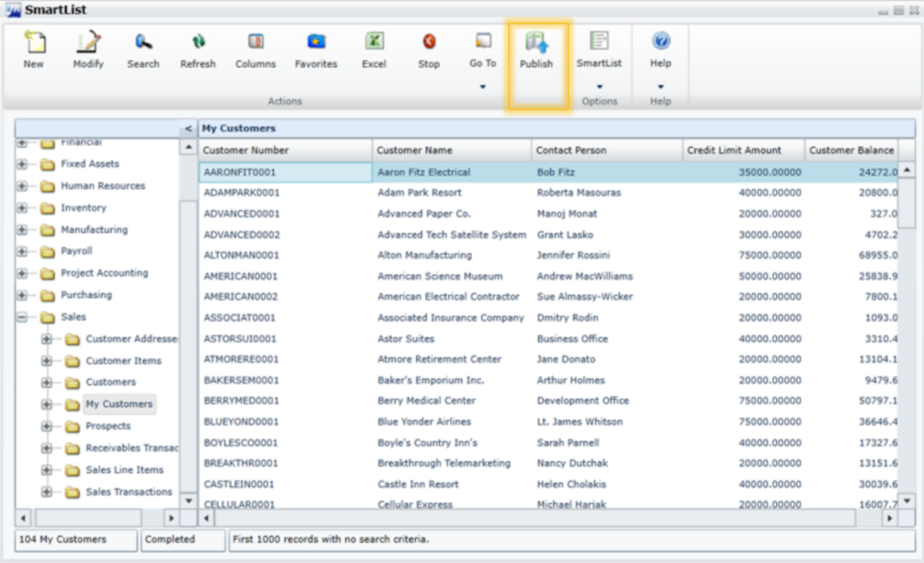Select customer CASTLEIN0001

[x=238, y=485]
